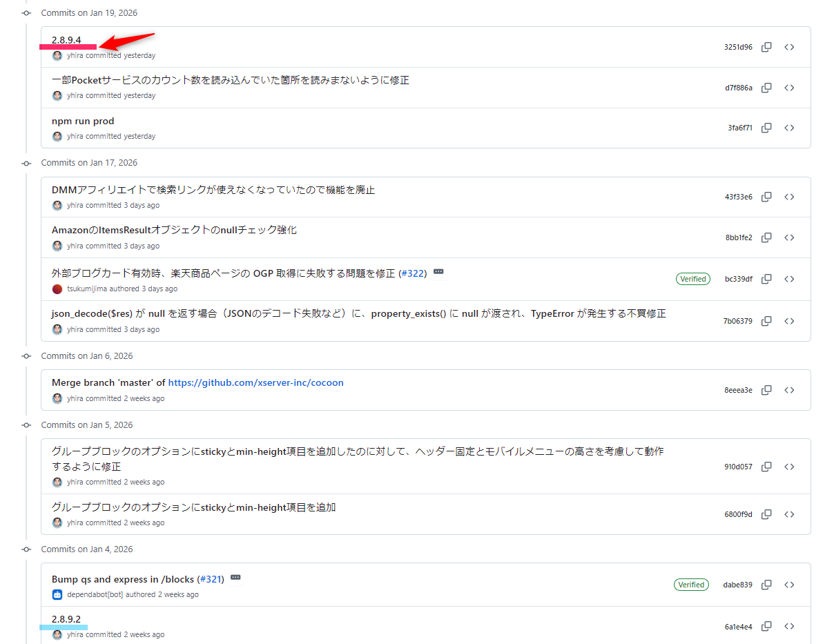Screen dimensions: 834x644
Task: Browse repository at commit 8bb1fe2
Action: point(789,237)
